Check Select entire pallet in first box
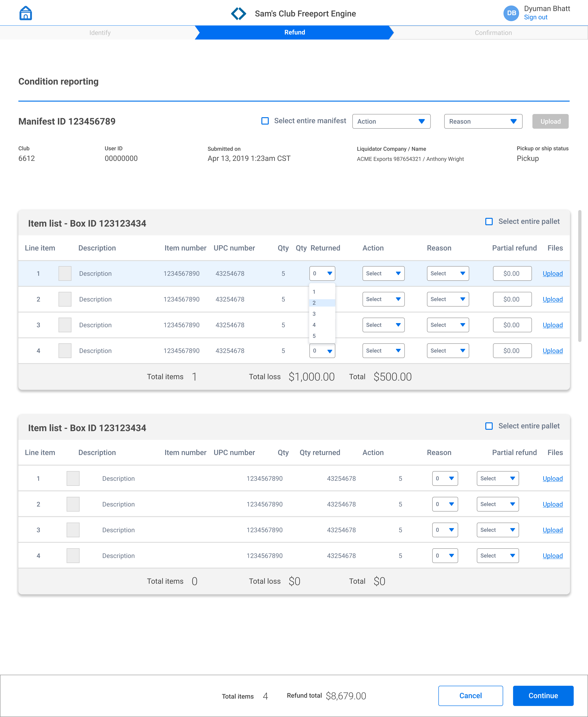The width and height of the screenshot is (588, 717). [489, 222]
